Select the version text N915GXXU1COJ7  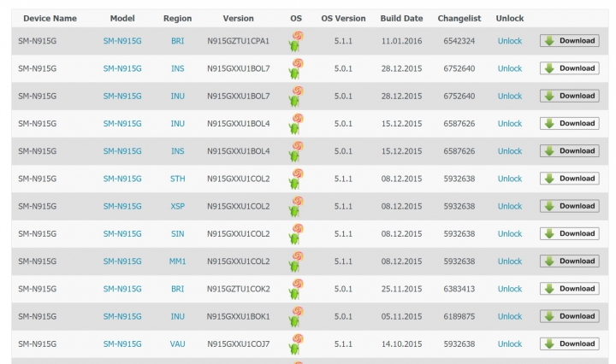pos(239,344)
